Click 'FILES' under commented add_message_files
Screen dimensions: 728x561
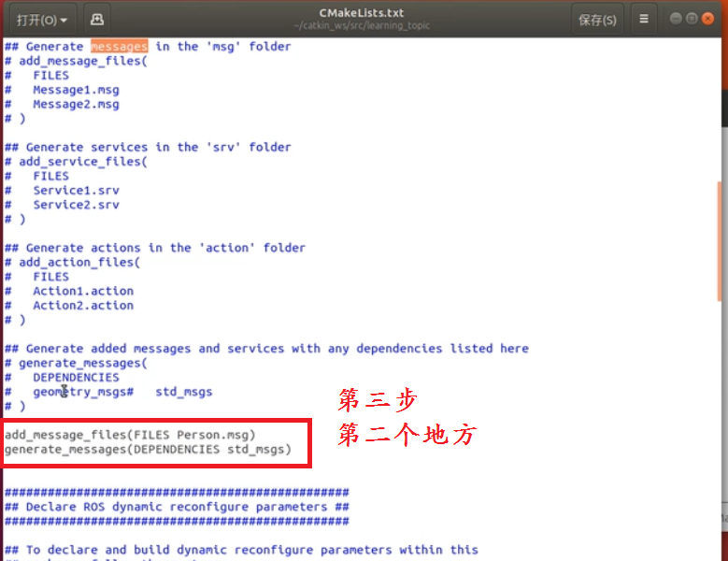click(x=51, y=75)
